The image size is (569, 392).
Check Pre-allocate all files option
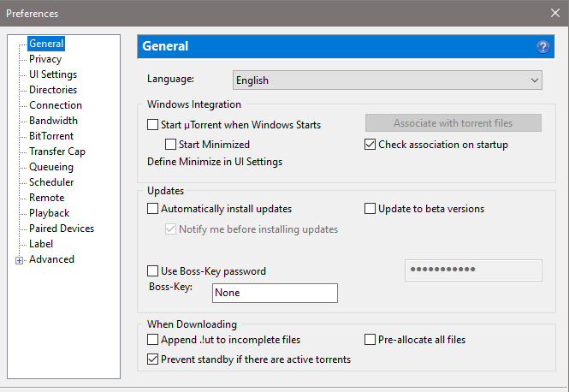(x=370, y=340)
